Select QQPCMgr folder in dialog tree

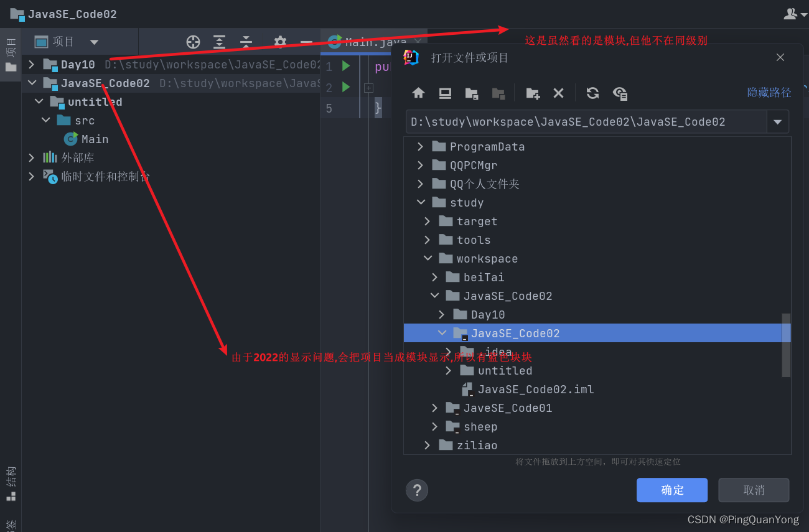[465, 165]
